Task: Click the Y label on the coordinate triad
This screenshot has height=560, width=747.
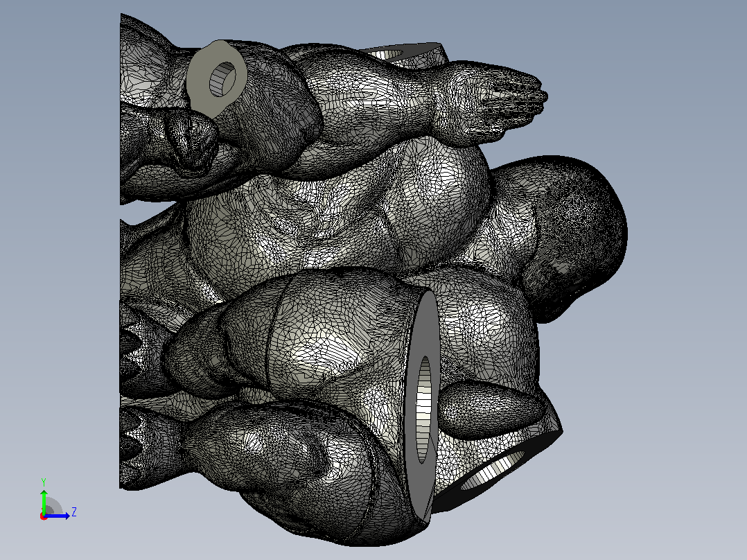Action: [44, 482]
